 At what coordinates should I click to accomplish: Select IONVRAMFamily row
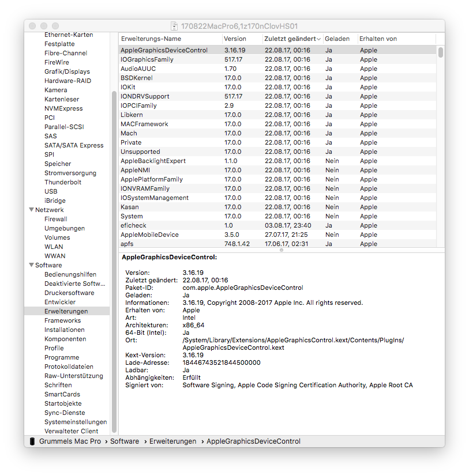click(x=277, y=188)
